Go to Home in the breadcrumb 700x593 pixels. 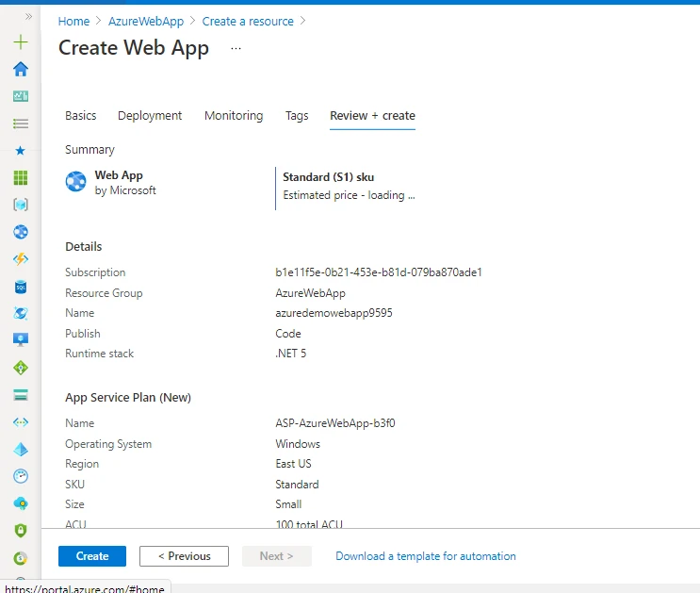[74, 22]
